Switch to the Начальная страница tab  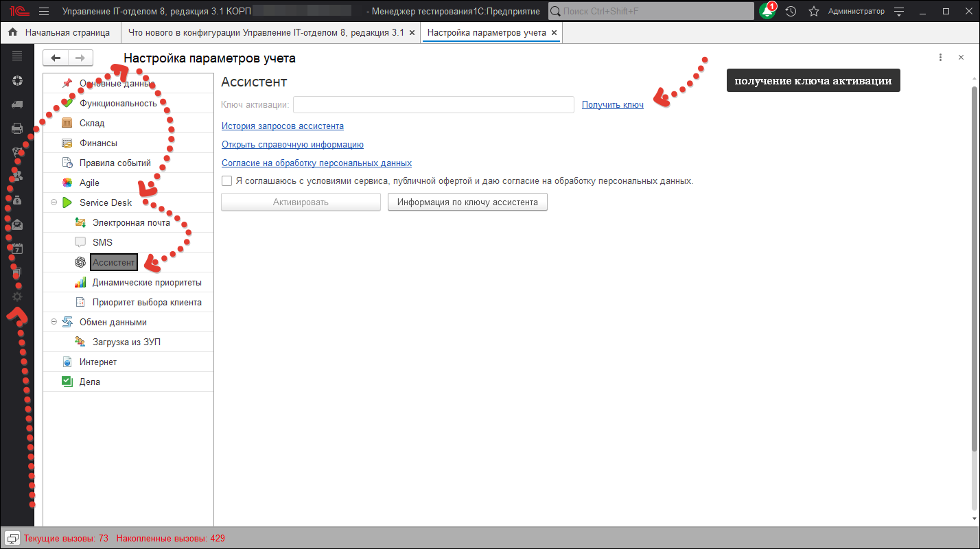pyautogui.click(x=60, y=32)
